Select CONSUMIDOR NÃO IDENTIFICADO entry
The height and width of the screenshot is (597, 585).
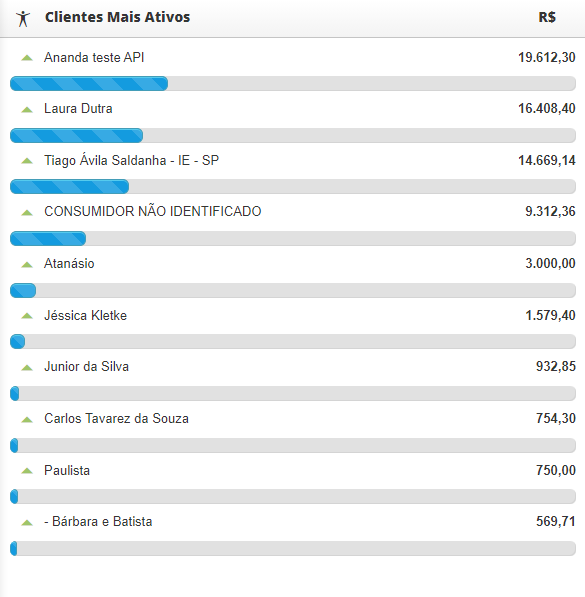(x=153, y=211)
